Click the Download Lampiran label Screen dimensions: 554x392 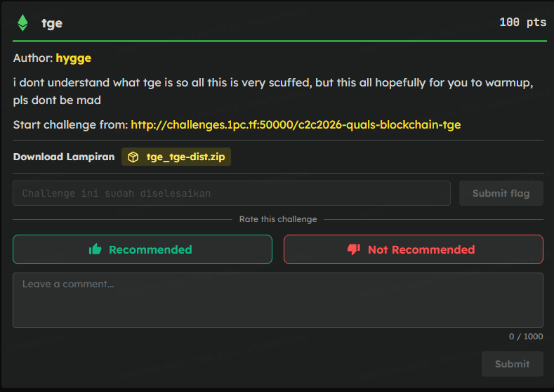coord(63,157)
